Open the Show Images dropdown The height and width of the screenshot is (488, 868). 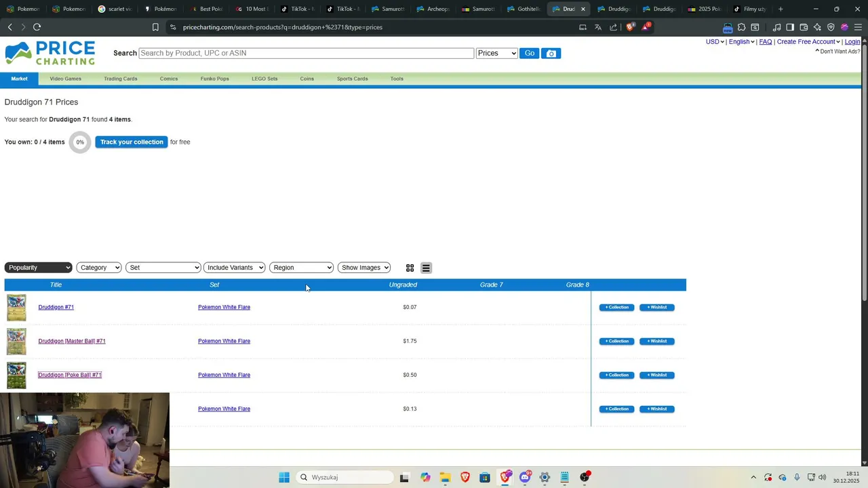click(364, 268)
